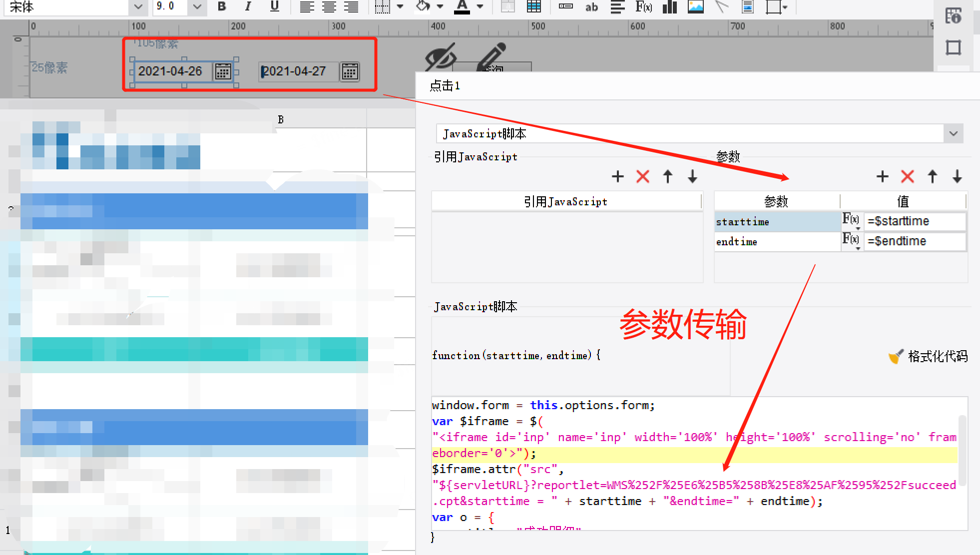Screen dimensions: 980x555
Task: Select the endtime parameter row
Action: pos(778,242)
